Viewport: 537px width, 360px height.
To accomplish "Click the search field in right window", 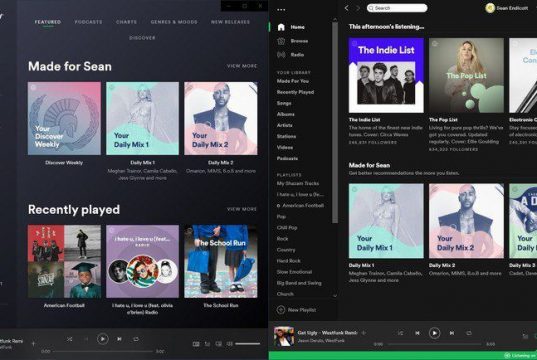I will pos(397,8).
